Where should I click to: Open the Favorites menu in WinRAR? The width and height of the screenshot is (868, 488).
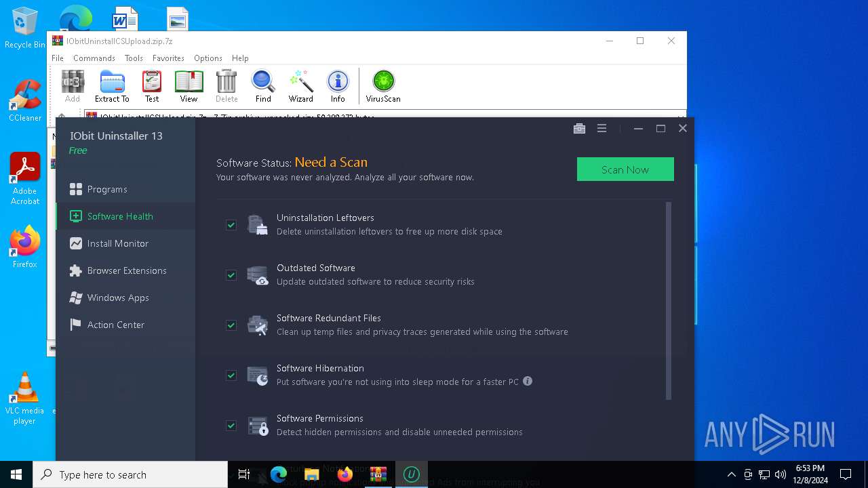[168, 58]
